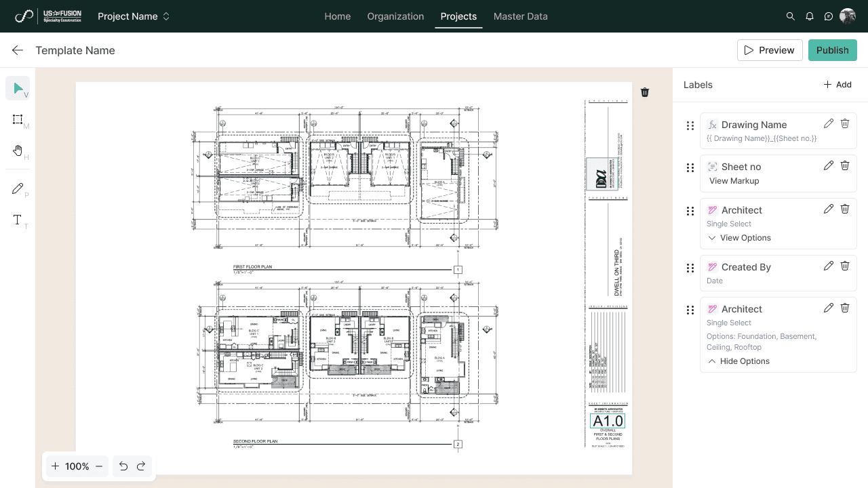Viewport: 868px width, 488px height.
Task: Click the "{{ Drawing Name}}_{{Sheet no.}}" formula text
Action: tap(762, 138)
